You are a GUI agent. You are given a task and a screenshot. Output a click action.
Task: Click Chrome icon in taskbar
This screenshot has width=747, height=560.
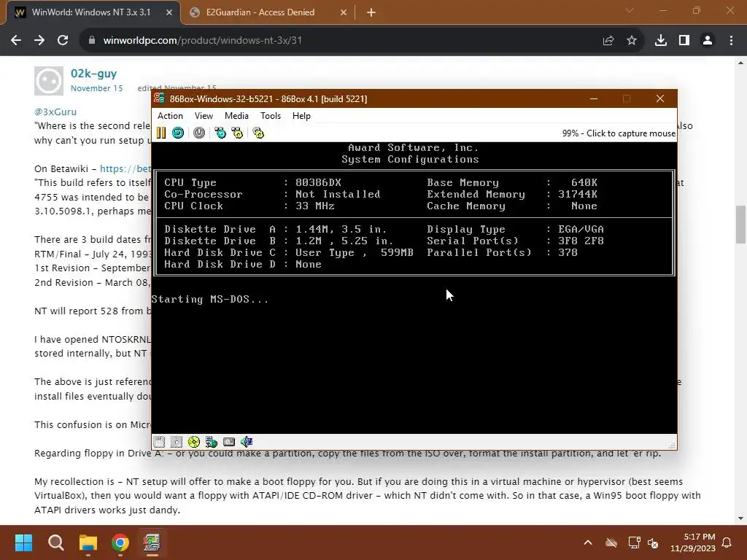(120, 542)
